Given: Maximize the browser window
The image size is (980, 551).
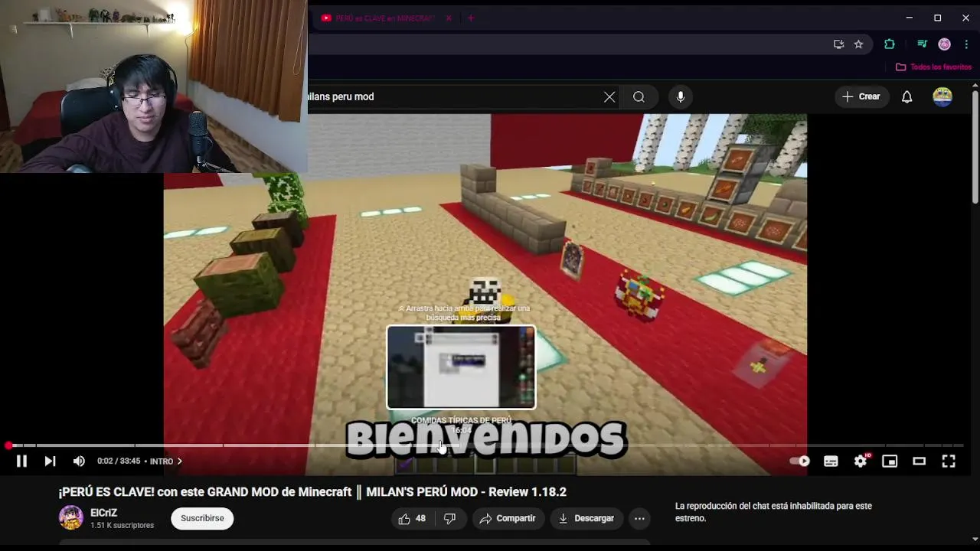Looking at the screenshot, I should tap(937, 18).
